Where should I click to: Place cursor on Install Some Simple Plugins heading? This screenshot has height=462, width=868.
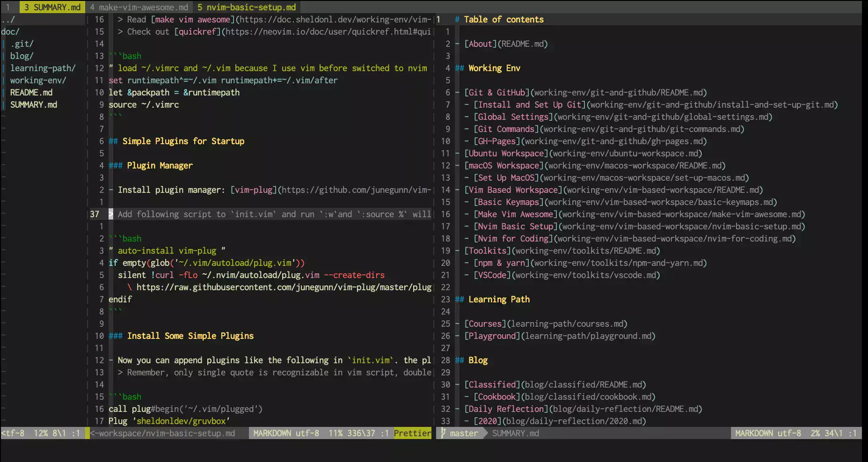(x=190, y=336)
